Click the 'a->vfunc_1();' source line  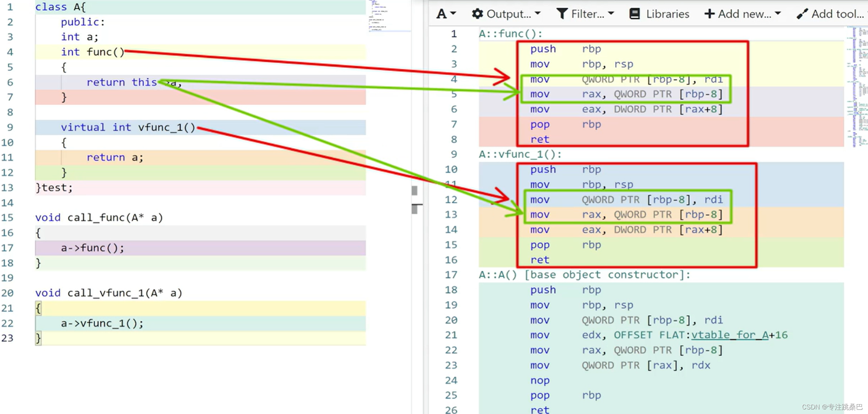(102, 323)
